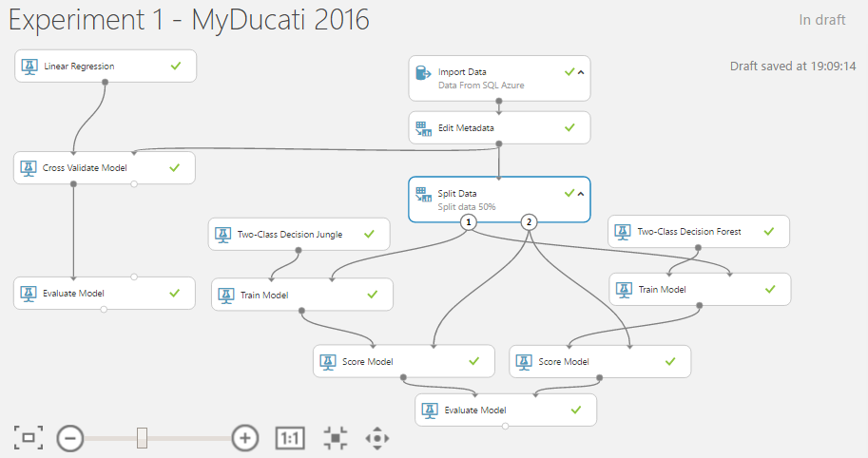This screenshot has width=868, height=458.
Task: Click the 1:1 actual size icon
Action: click(x=290, y=438)
